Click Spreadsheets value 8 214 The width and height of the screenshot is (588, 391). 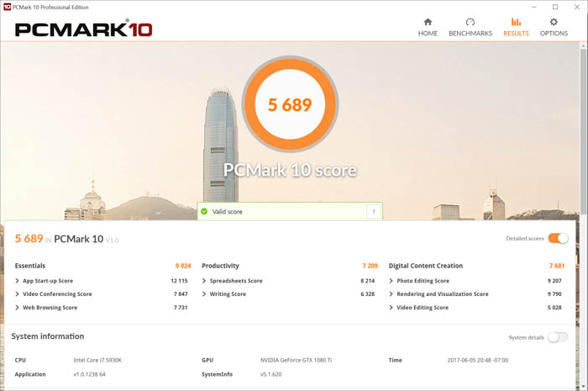pyautogui.click(x=368, y=281)
